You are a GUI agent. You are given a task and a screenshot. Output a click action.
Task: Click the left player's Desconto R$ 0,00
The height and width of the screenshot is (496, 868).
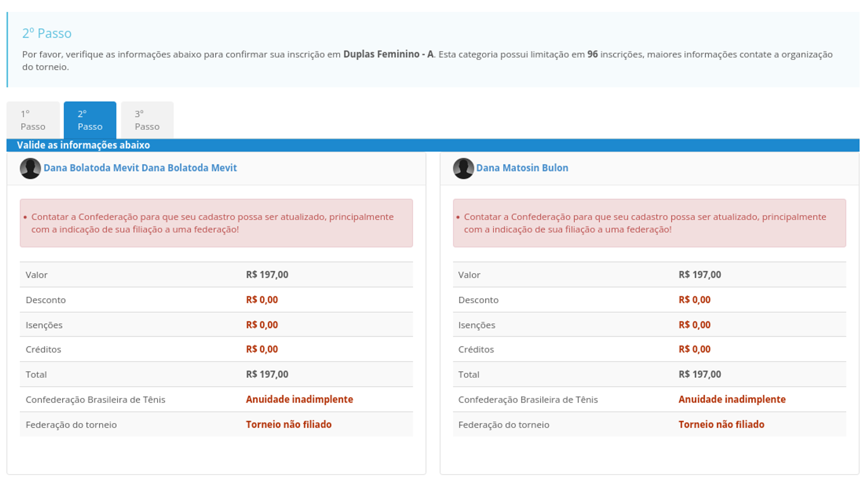(x=262, y=300)
